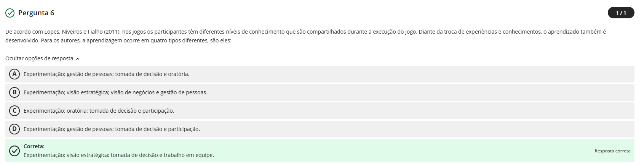Viewport: 644px width, 165px height.
Task: Click the empty area of the green correct-answer row
Action: 381,151
